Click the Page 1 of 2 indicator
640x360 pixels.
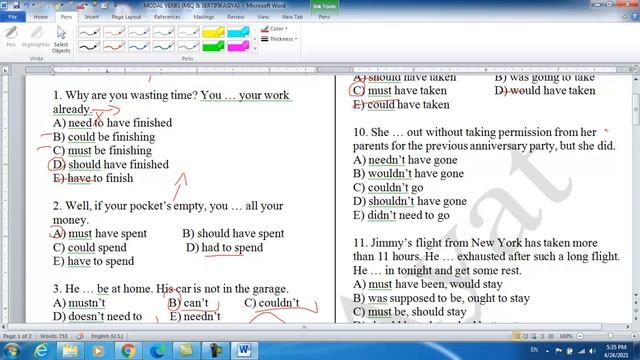click(x=17, y=336)
